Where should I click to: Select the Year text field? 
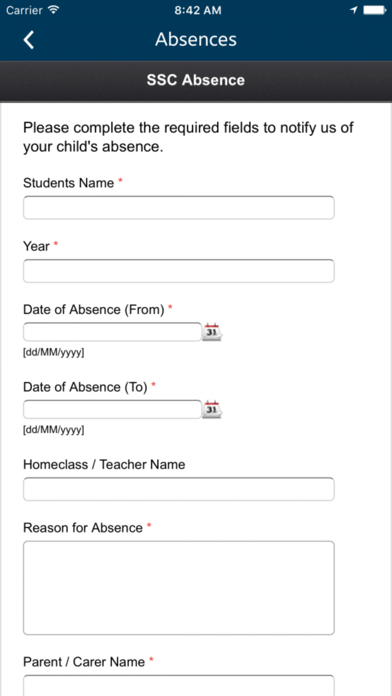point(178,271)
